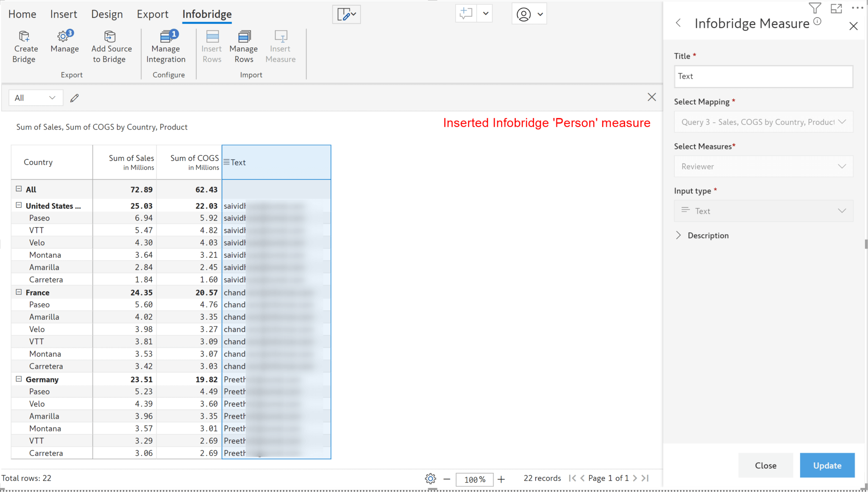Click the pencil edit icon beside the All filter

click(x=75, y=98)
